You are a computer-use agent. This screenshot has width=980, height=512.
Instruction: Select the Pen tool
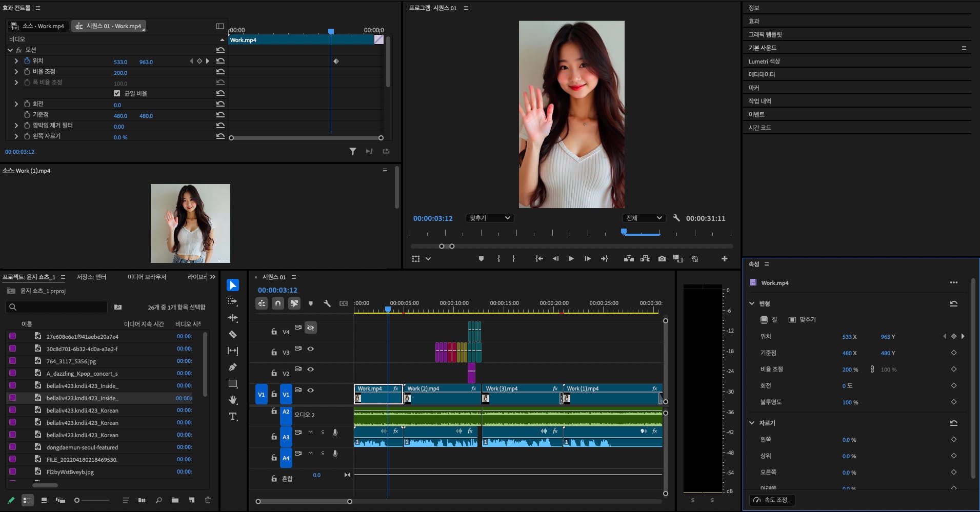pyautogui.click(x=233, y=367)
